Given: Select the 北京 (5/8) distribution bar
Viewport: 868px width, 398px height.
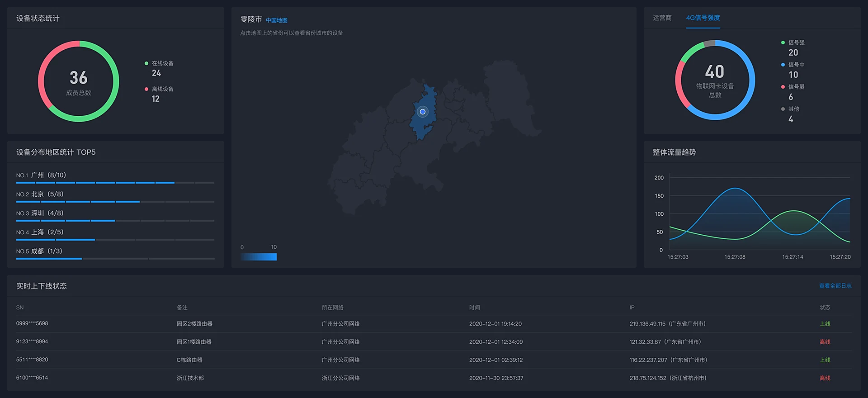Looking at the screenshot, I should click(x=115, y=202).
